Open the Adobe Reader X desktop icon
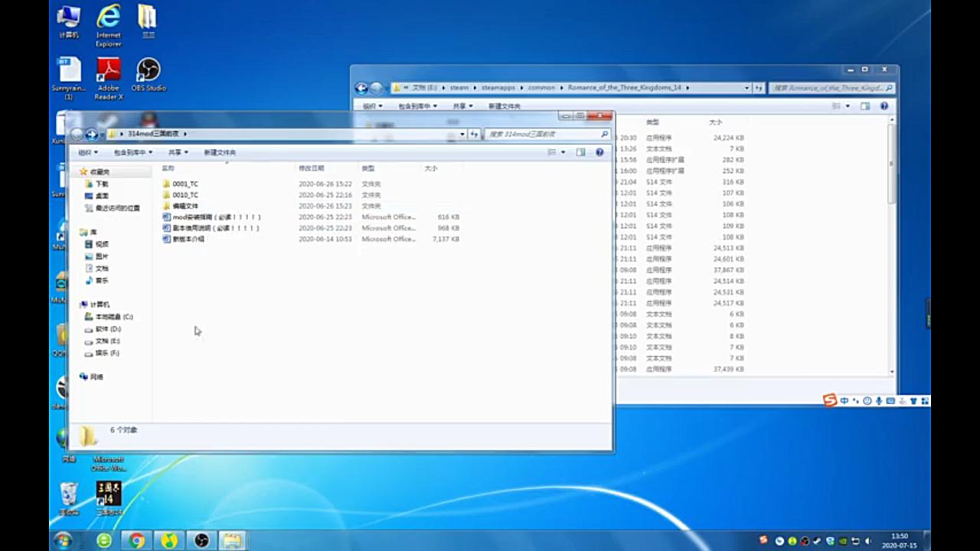This screenshot has width=980, height=551. [109, 79]
